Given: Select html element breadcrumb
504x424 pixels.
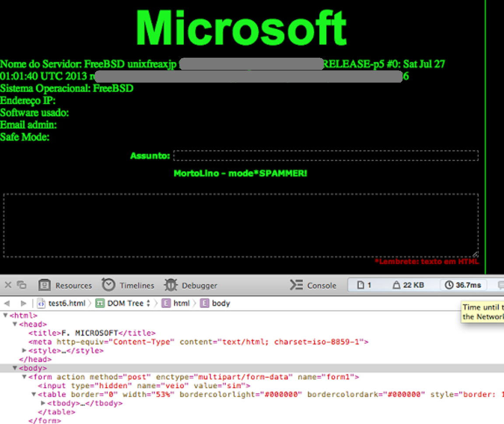Looking at the screenshot, I should [x=176, y=303].
